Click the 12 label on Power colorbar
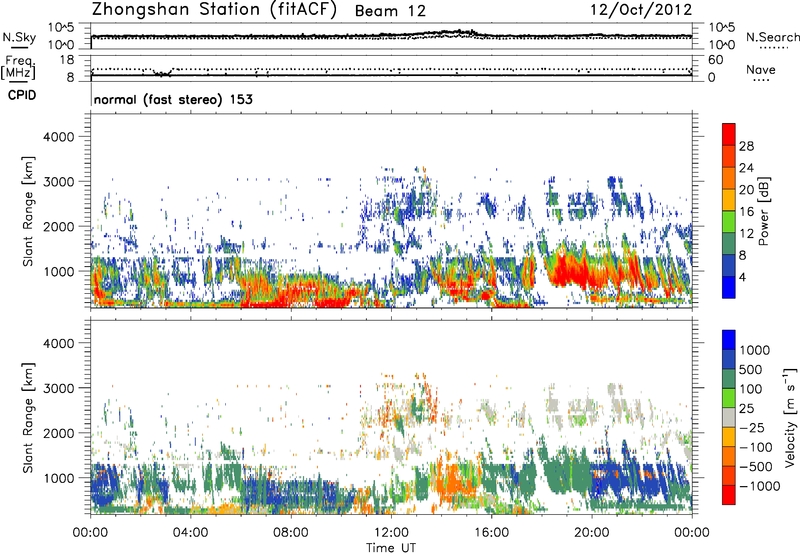This screenshot has height=554, width=800. click(746, 234)
